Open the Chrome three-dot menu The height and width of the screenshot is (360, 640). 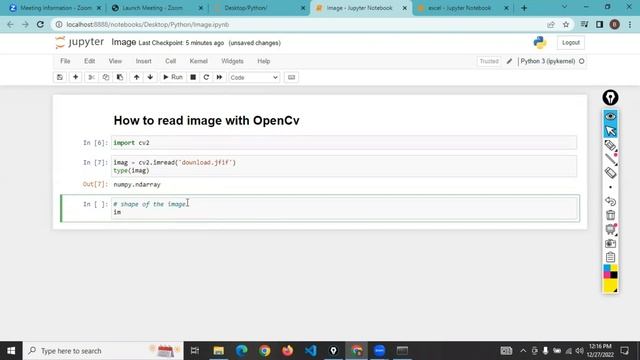click(630, 24)
